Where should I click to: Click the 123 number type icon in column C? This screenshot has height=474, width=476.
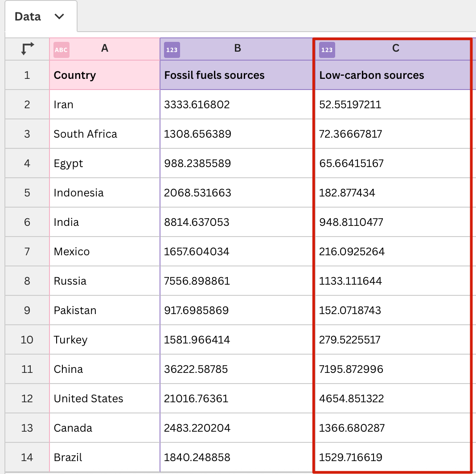[327, 50]
